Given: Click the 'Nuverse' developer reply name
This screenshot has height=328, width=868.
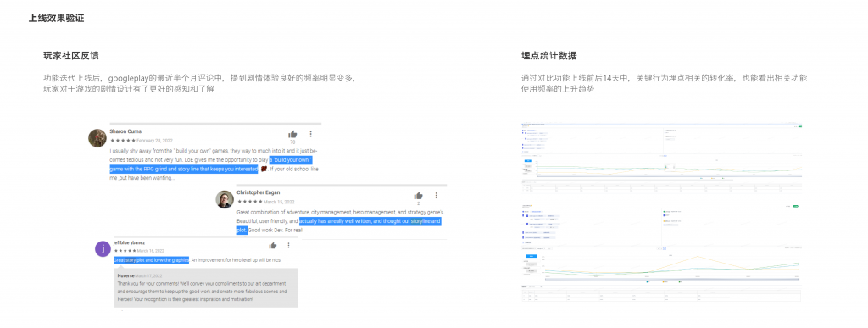Looking at the screenshot, I should click(125, 275).
